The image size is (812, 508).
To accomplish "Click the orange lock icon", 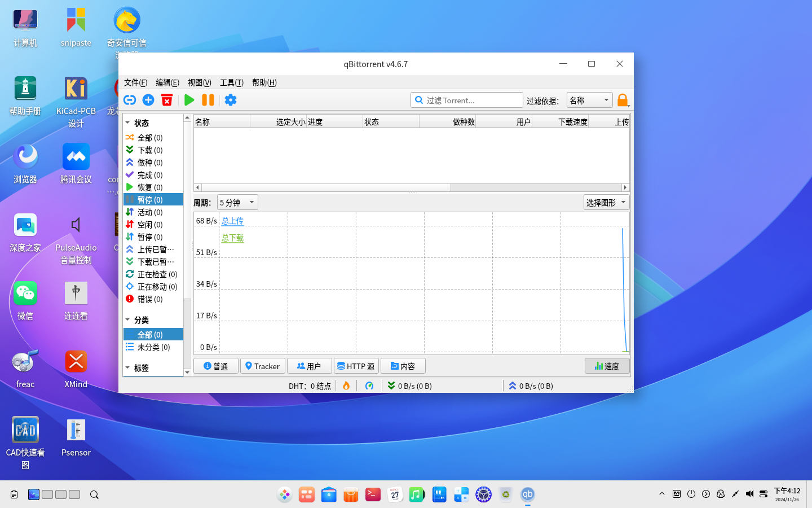I will click(x=623, y=100).
